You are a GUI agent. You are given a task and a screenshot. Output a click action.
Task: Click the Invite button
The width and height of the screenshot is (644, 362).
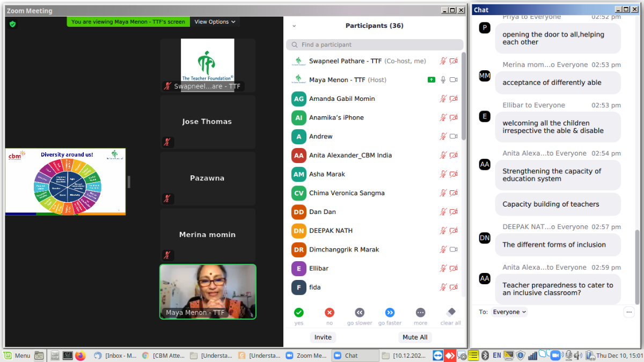pos(323,337)
